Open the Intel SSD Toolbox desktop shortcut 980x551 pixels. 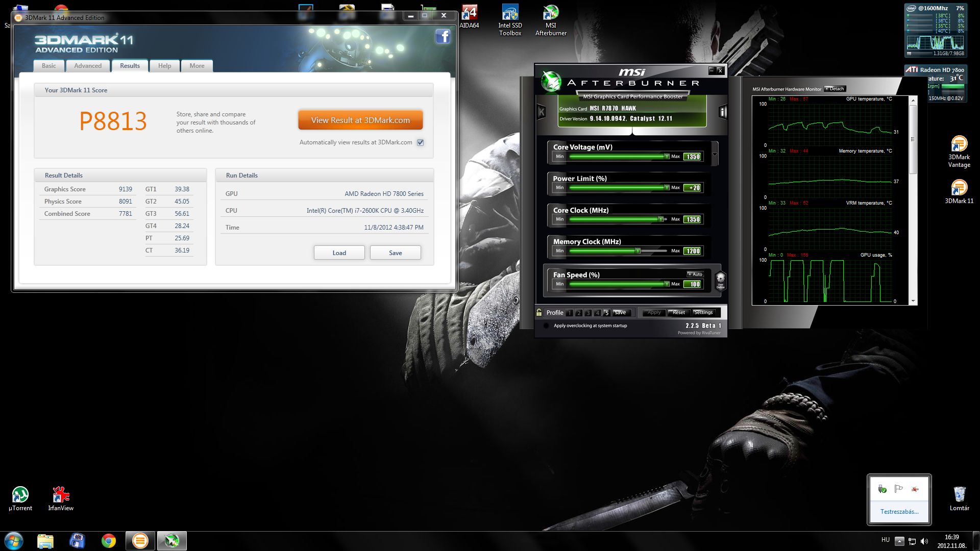(x=510, y=20)
